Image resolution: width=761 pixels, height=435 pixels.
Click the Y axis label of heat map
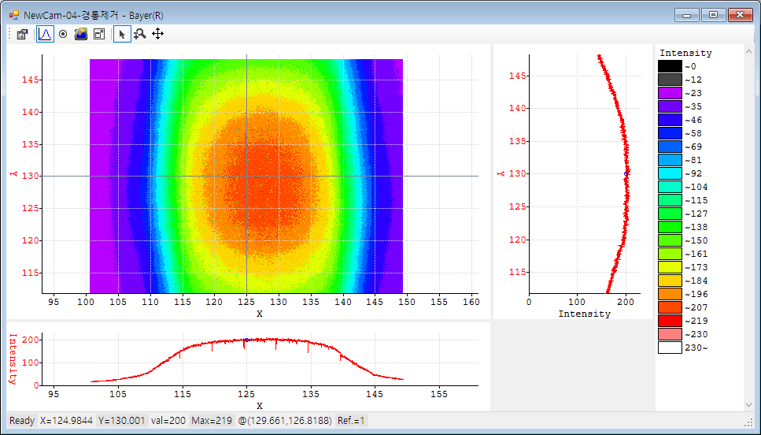pyautogui.click(x=13, y=174)
